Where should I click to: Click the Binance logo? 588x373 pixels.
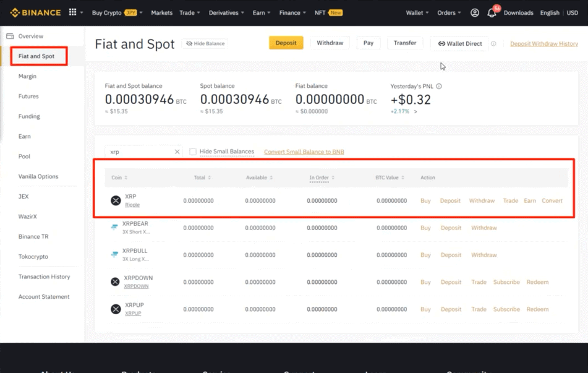coord(35,12)
